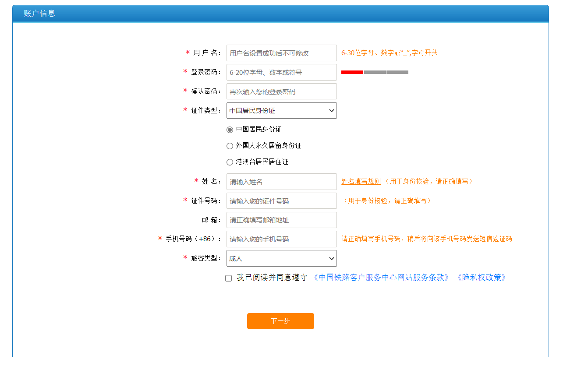Click the 用户名 username input field
Viewport: 588px width, 373px height.
click(281, 53)
